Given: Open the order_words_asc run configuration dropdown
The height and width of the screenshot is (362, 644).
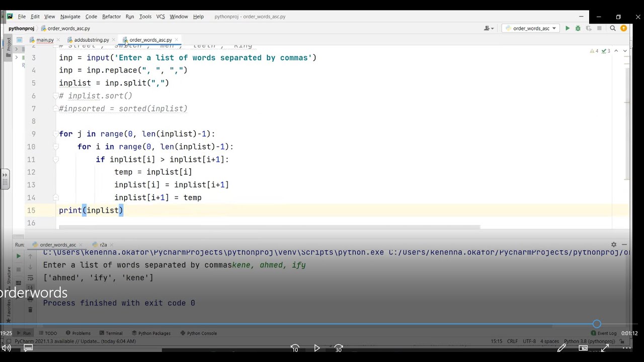Looking at the screenshot, I should [x=530, y=29].
